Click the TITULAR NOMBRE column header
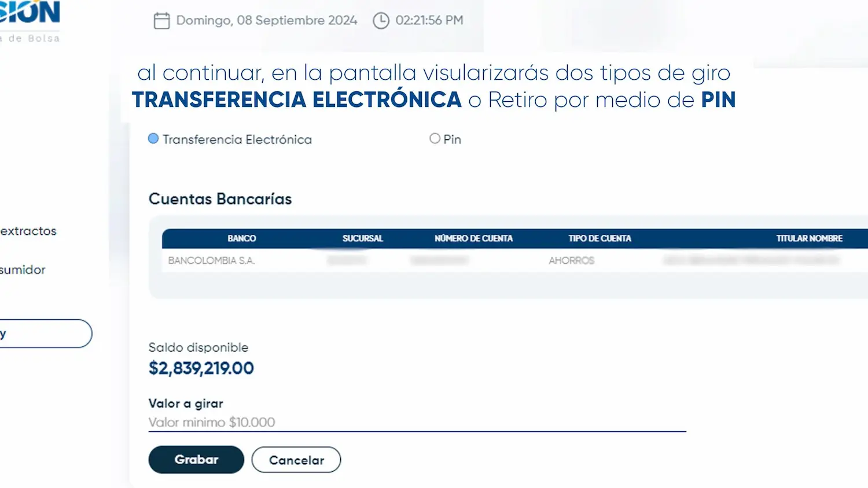Viewport: 868px width, 488px height. click(x=810, y=238)
